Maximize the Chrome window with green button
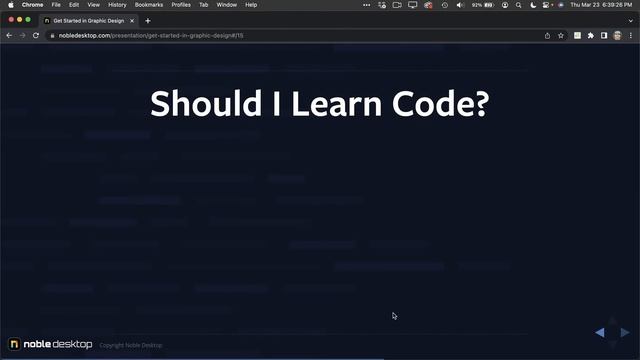640x360 pixels. pyautogui.click(x=28, y=20)
